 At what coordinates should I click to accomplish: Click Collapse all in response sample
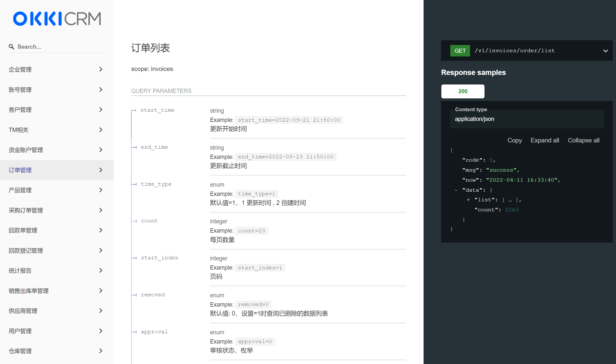(x=583, y=140)
